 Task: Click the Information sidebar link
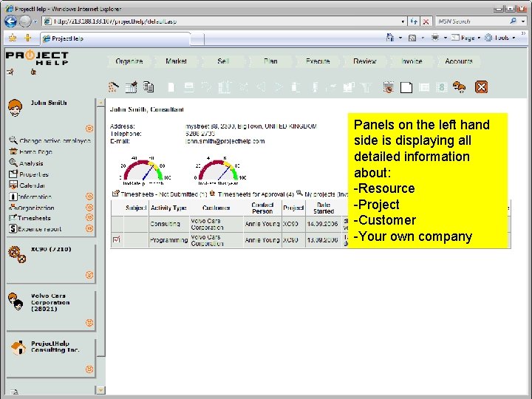click(x=35, y=197)
